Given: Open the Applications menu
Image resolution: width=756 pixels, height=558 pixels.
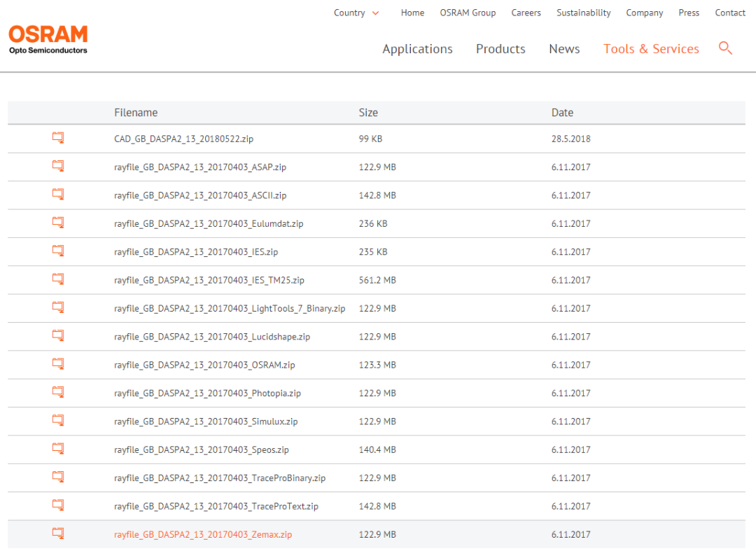Looking at the screenshot, I should (x=417, y=49).
